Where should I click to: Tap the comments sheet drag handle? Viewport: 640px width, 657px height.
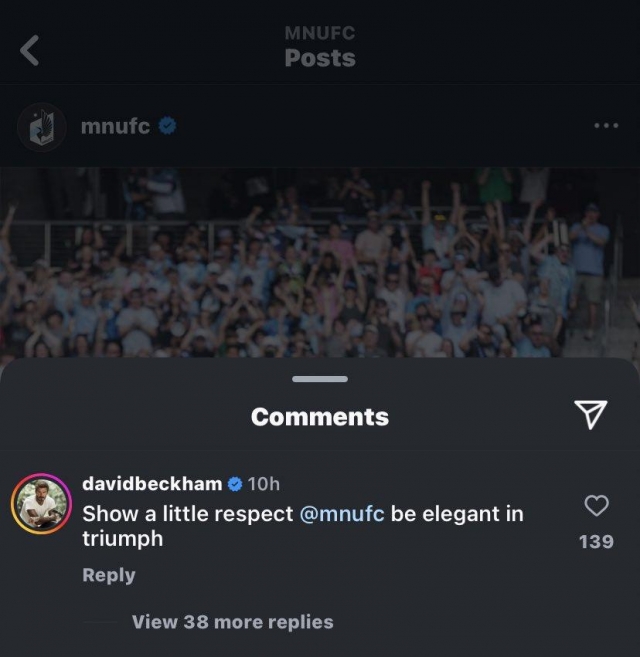pos(320,379)
